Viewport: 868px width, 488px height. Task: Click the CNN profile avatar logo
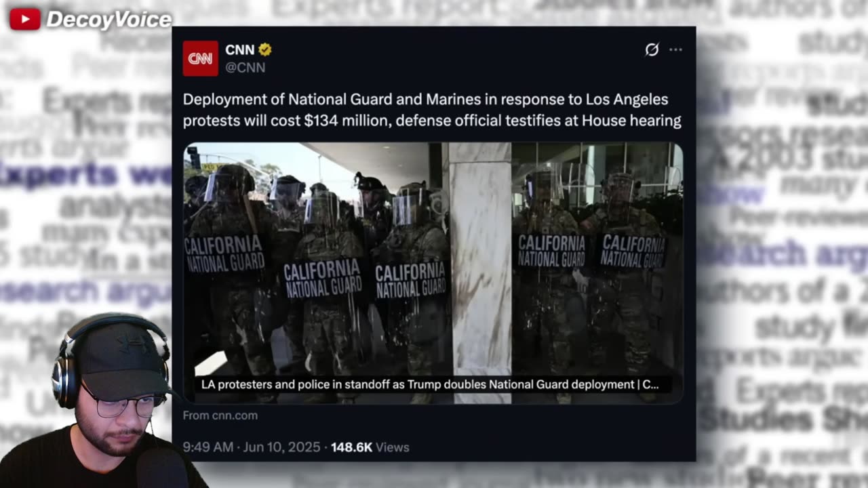coord(200,58)
